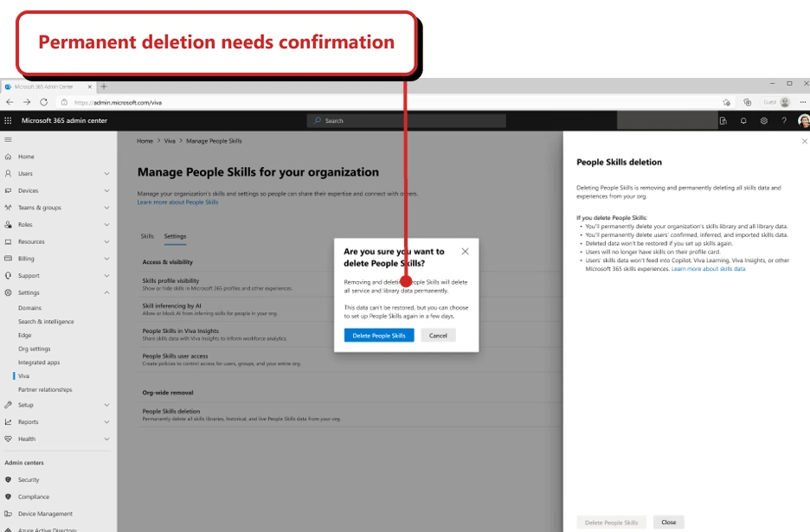Click the browser back arrow
This screenshot has width=810, height=532.
pyautogui.click(x=10, y=102)
